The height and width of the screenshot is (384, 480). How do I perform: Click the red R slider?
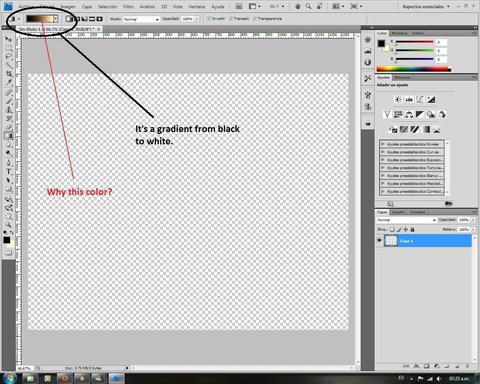(414, 42)
